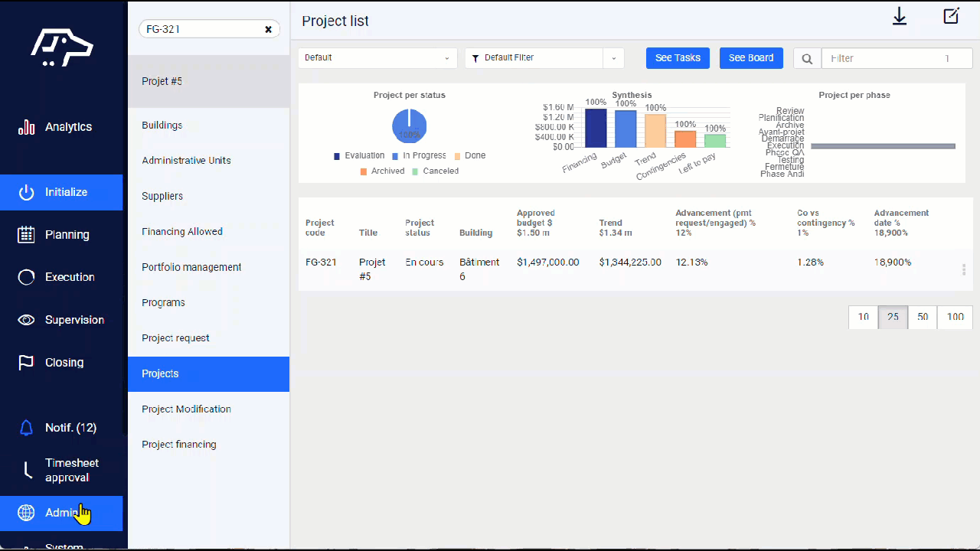Toggle the Evaluation legend item in chart
This screenshot has width=980, height=551.
click(359, 155)
